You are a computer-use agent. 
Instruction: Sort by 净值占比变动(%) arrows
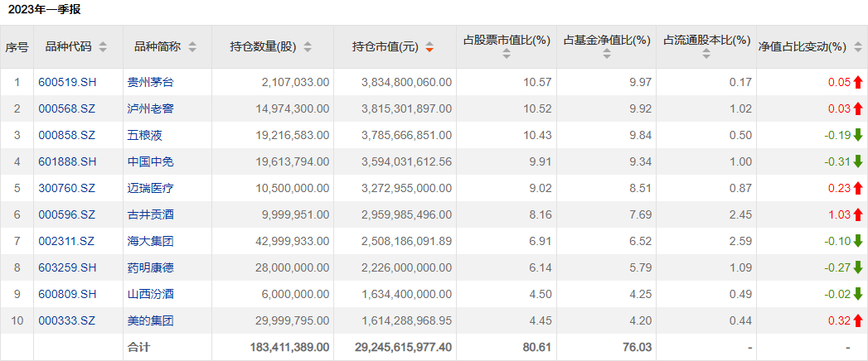click(858, 47)
